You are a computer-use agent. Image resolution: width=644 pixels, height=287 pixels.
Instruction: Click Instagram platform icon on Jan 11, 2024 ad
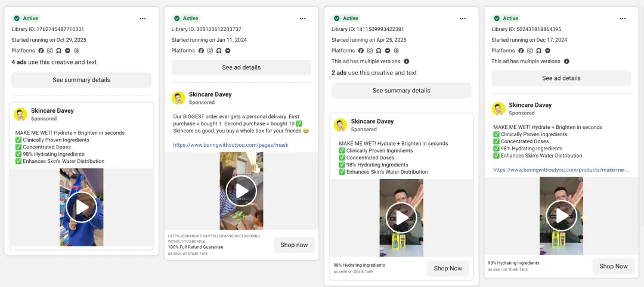coord(210,51)
